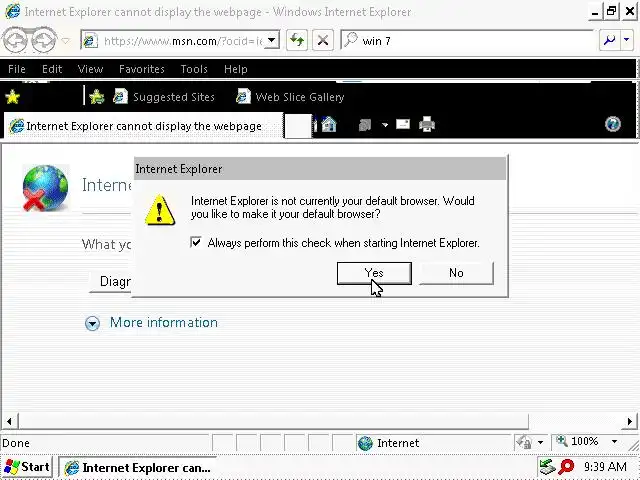Open the Favorites menu
The image size is (640, 480).
click(x=142, y=69)
